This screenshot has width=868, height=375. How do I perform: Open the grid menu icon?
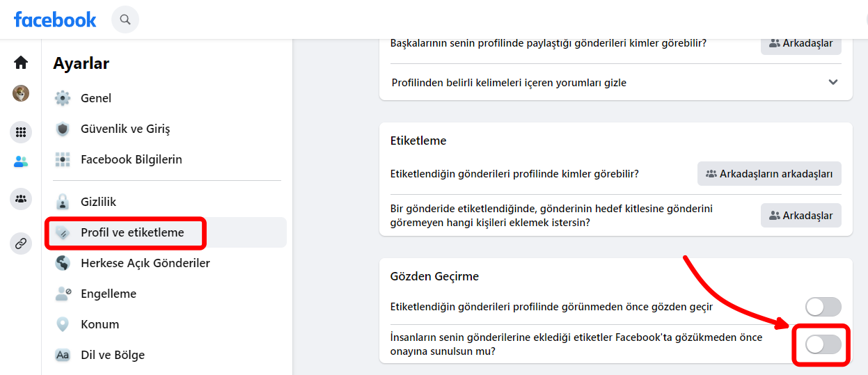(x=21, y=132)
